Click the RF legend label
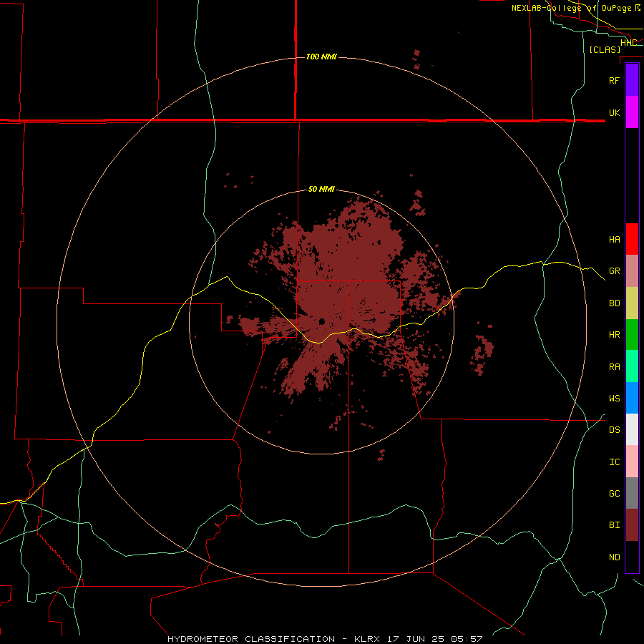The image size is (644, 644). (614, 80)
